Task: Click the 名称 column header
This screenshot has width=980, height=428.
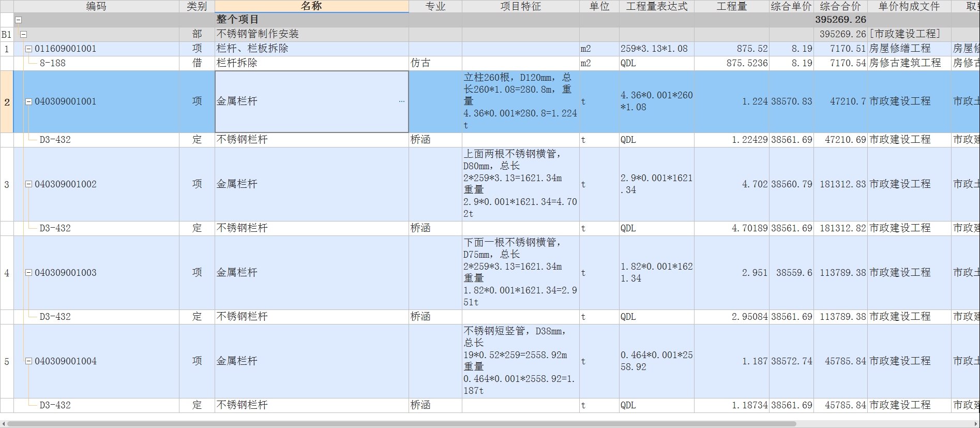Action: coord(311,6)
